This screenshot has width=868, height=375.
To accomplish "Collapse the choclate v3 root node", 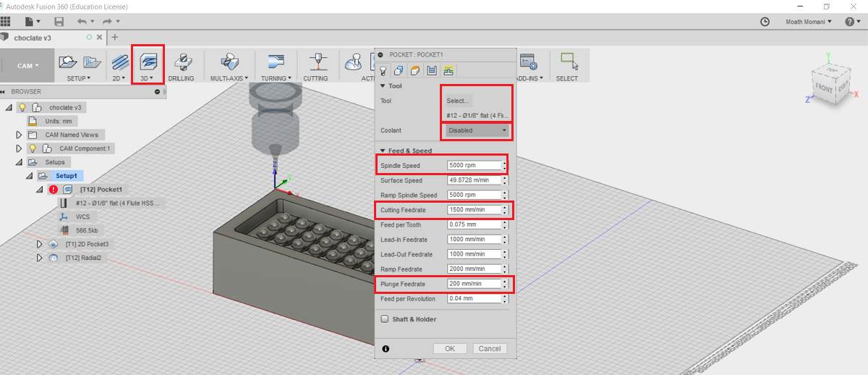I will [x=9, y=107].
